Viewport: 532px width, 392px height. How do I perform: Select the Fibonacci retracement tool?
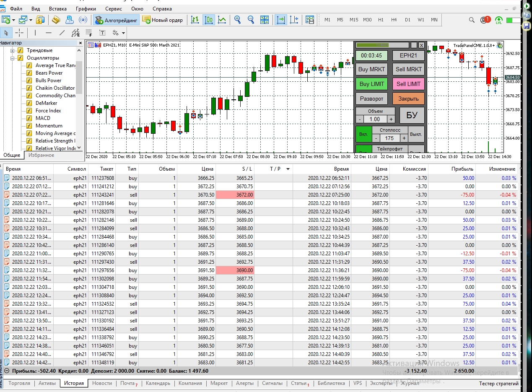click(x=89, y=33)
